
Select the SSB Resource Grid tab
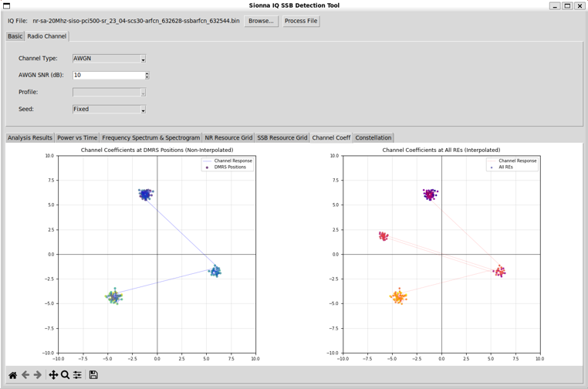pos(282,138)
